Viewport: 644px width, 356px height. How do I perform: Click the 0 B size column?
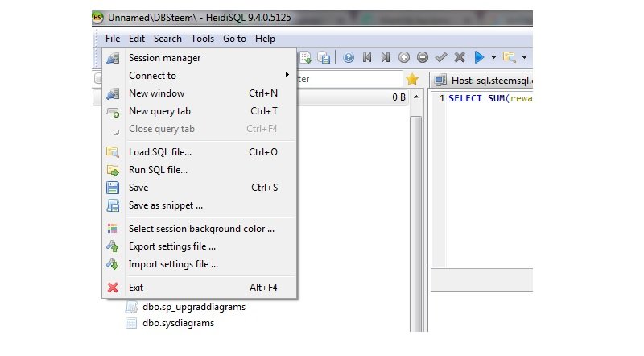[398, 97]
